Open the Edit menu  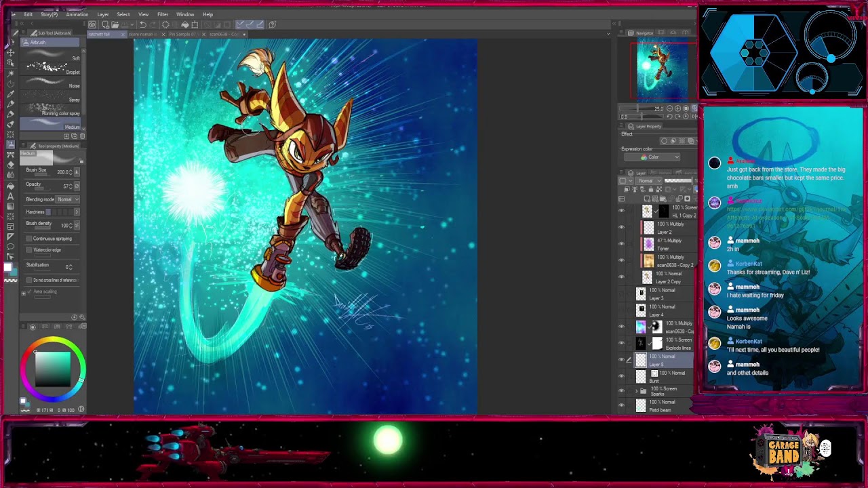[x=28, y=14]
